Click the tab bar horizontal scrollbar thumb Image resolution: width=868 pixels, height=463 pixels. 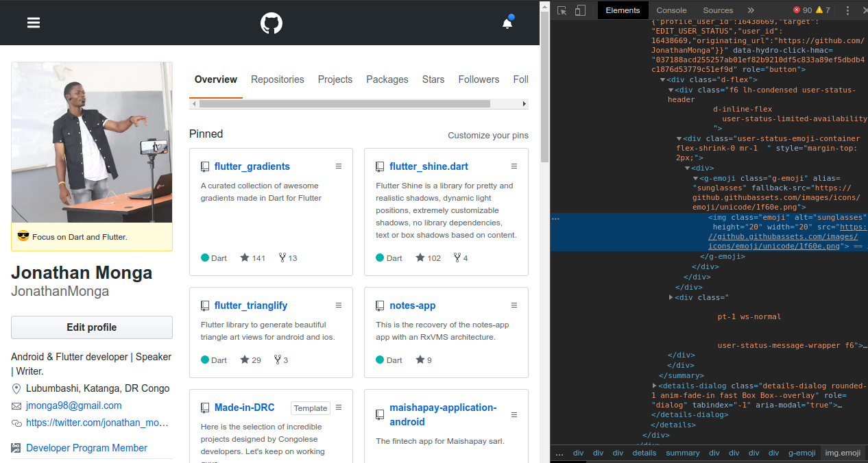(x=345, y=104)
